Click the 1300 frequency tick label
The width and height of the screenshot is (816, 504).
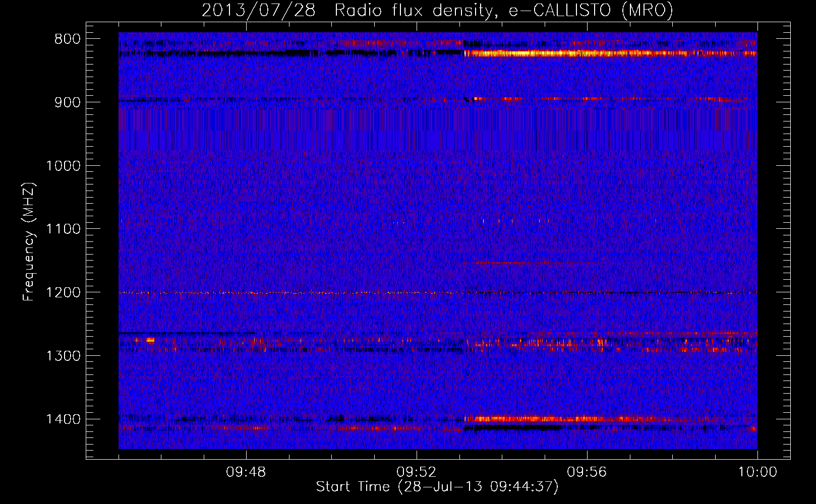coord(64,356)
